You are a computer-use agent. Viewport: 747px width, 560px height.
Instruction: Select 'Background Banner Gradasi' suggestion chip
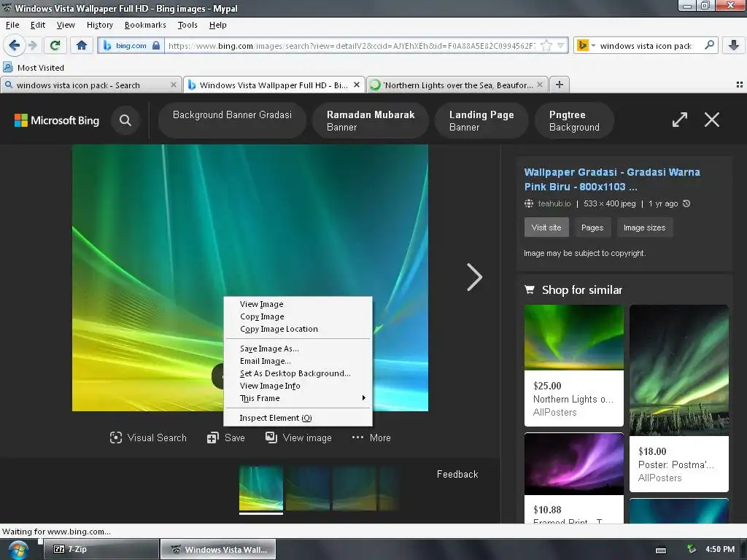click(232, 120)
